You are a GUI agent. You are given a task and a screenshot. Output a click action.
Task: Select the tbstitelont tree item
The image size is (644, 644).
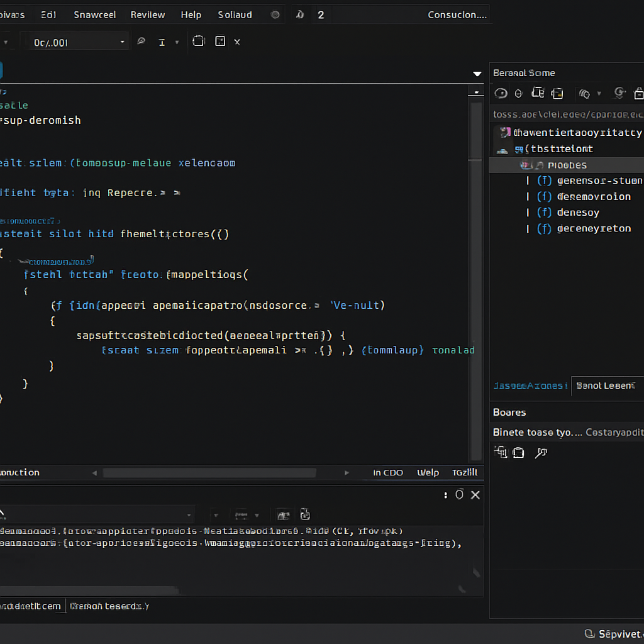[562, 149]
